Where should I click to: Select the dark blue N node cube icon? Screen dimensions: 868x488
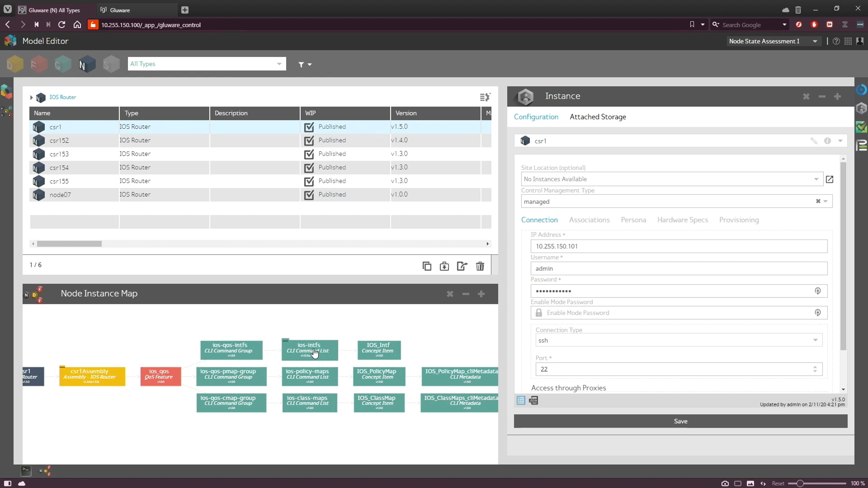click(87, 64)
